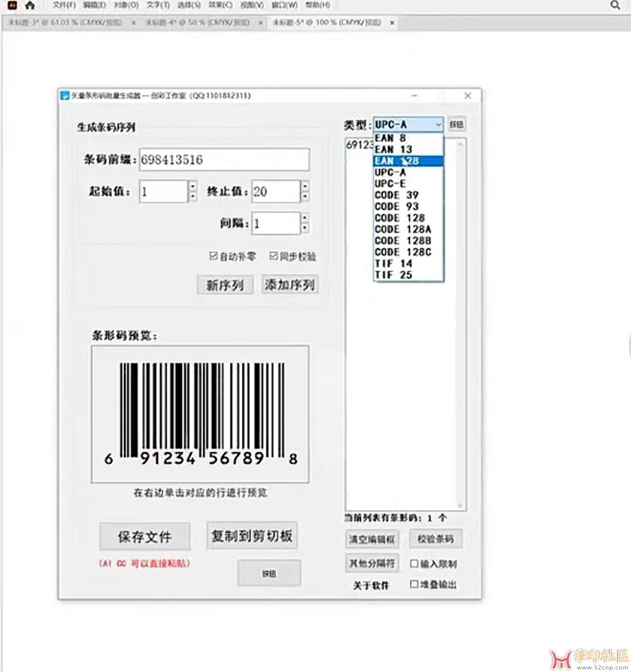631x672 pixels.
Task: Click the 新序列 button
Action: [x=225, y=285]
